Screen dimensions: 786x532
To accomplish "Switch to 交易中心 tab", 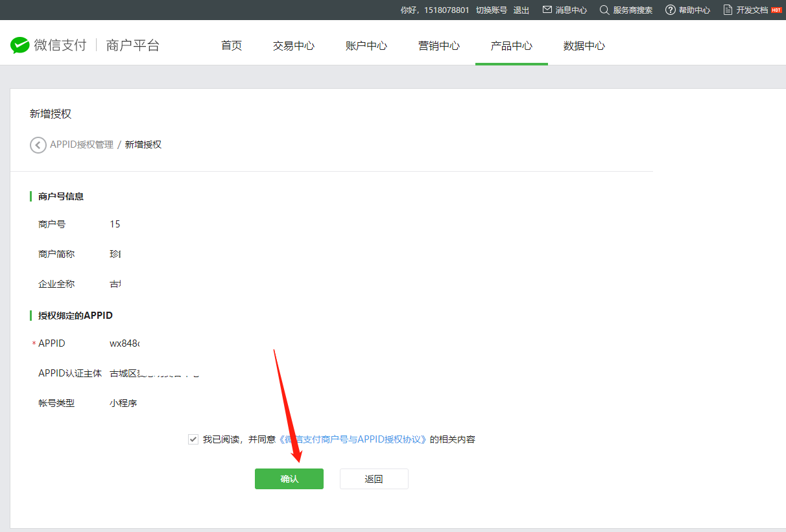I will (294, 45).
